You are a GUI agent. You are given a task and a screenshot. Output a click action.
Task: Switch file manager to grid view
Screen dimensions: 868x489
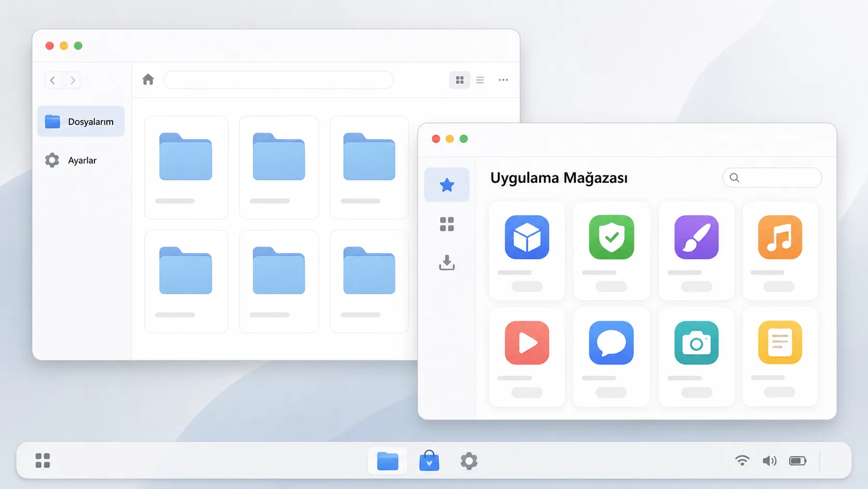[x=459, y=80]
